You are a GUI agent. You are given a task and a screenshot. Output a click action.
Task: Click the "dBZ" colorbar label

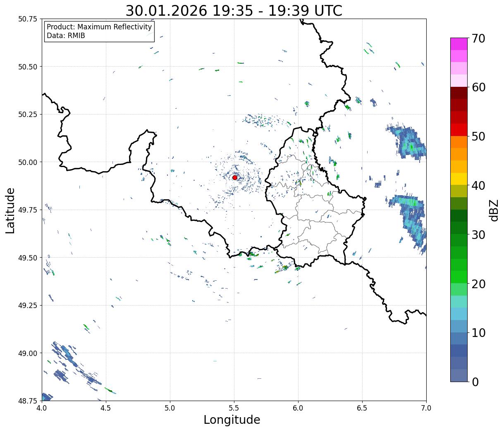[494, 210]
